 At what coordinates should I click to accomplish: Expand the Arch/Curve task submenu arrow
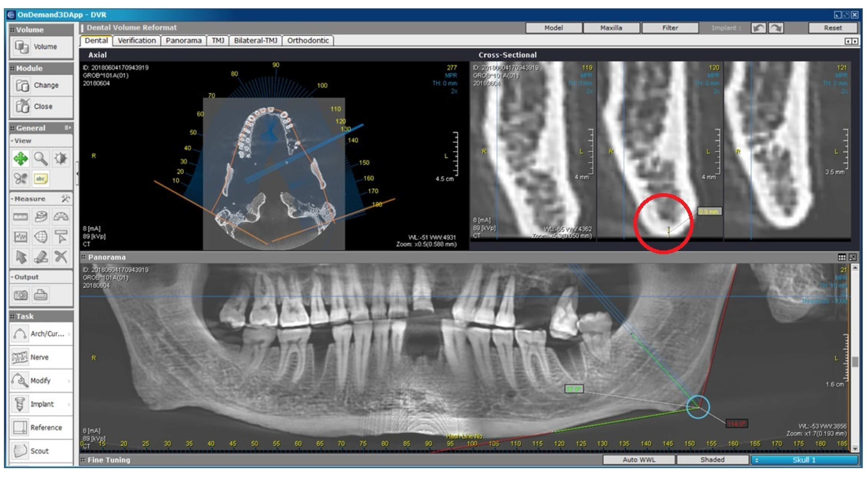(69, 334)
